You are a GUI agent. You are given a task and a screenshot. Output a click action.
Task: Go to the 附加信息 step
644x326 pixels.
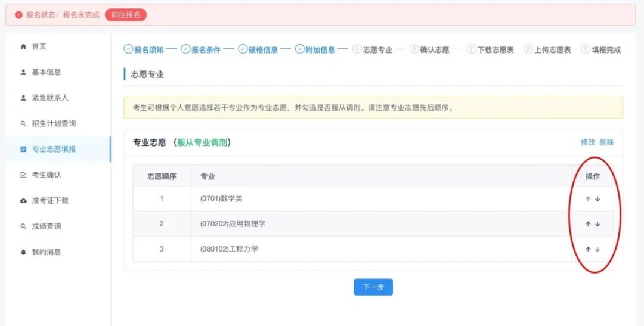320,49
